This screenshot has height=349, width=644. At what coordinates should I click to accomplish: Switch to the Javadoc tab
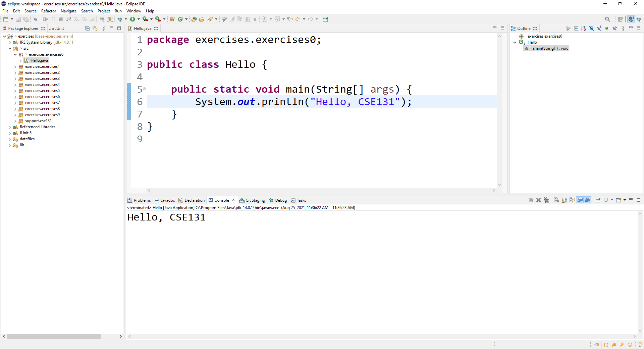tap(165, 200)
